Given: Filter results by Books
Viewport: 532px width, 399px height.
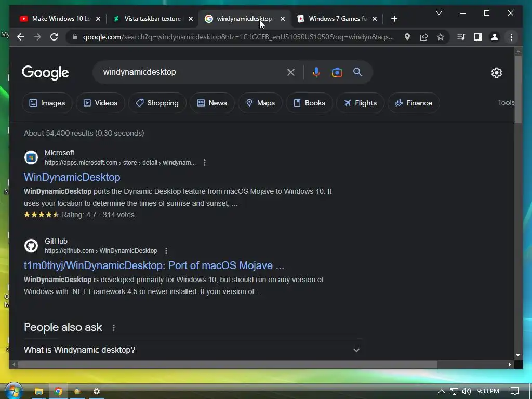Looking at the screenshot, I should (309, 103).
